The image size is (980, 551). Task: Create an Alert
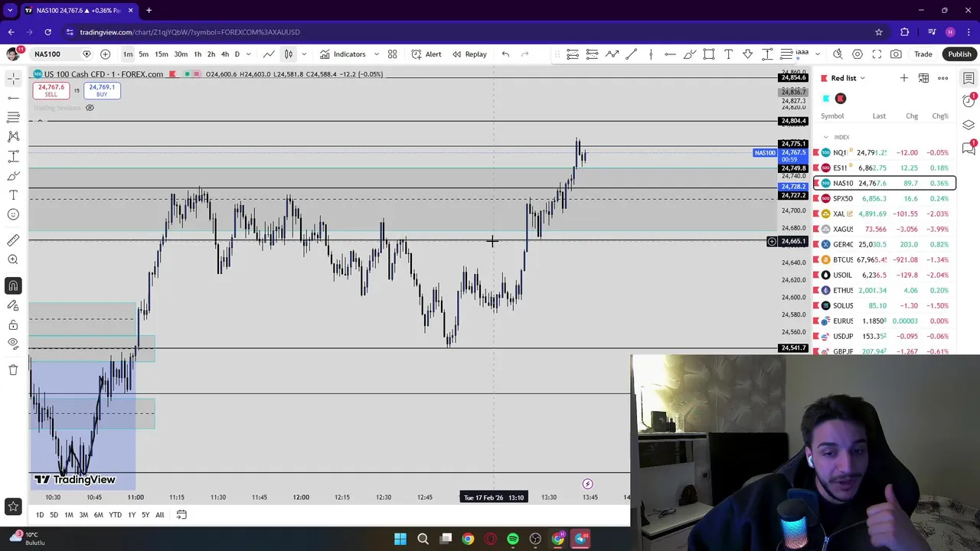point(426,54)
